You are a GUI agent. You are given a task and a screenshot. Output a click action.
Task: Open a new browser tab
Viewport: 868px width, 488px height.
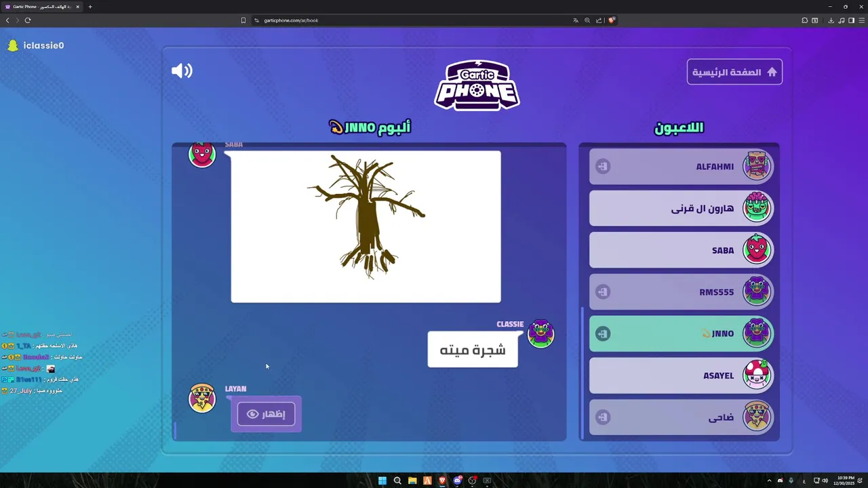(90, 7)
